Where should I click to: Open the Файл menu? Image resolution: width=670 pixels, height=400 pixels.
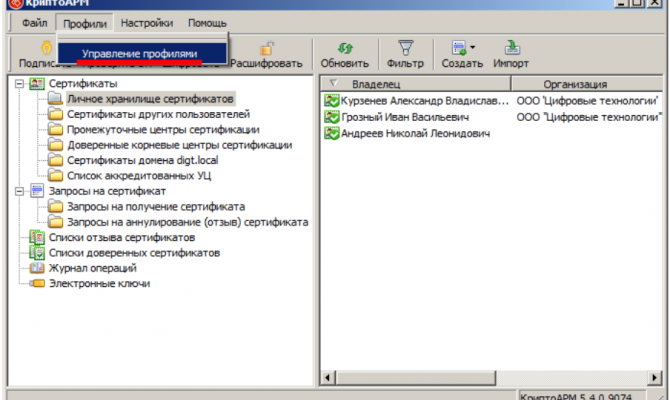[34, 23]
